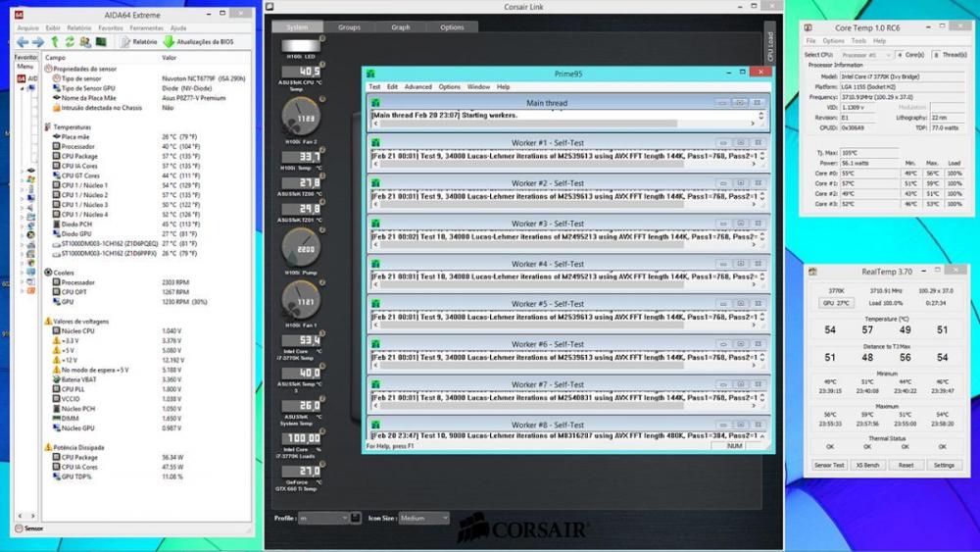980x552 pixels.
Task: Click the H100i Fan 1 gauge
Action: pos(301,300)
